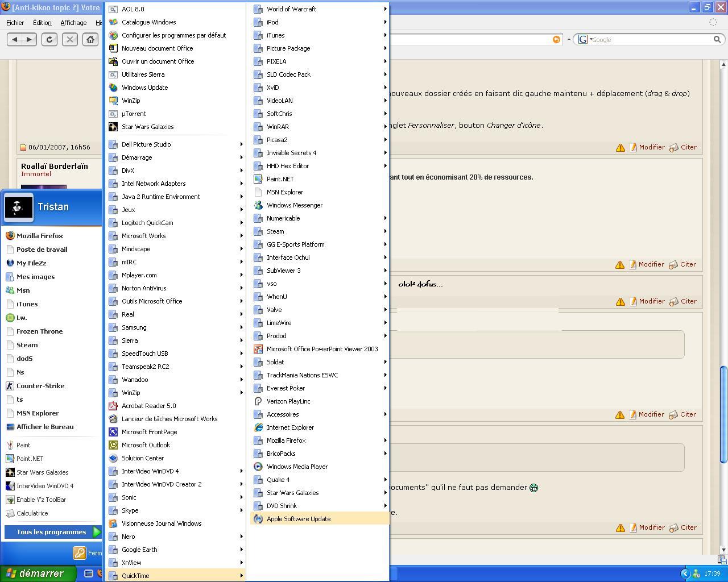Open the Édition menu
728x582 pixels.
coord(42,23)
